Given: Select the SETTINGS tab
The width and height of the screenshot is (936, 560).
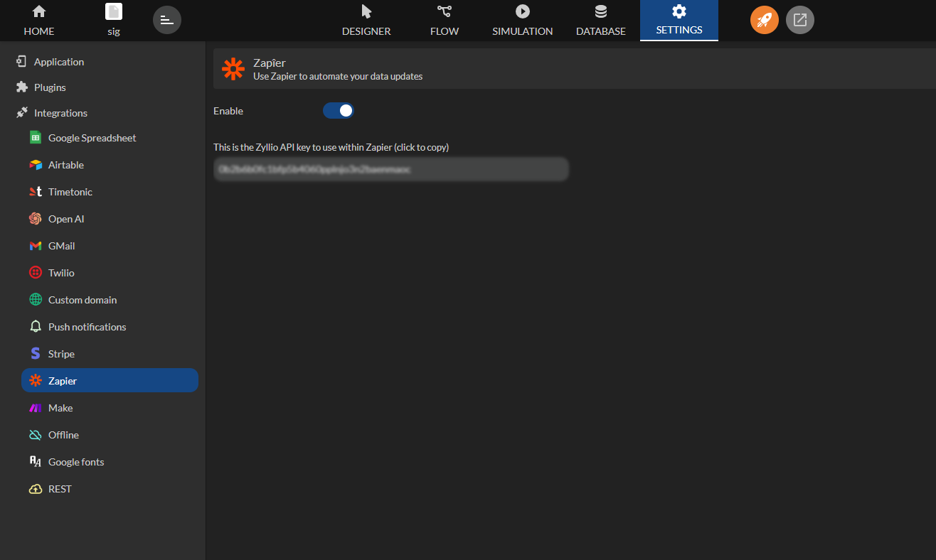Looking at the screenshot, I should click(679, 20).
